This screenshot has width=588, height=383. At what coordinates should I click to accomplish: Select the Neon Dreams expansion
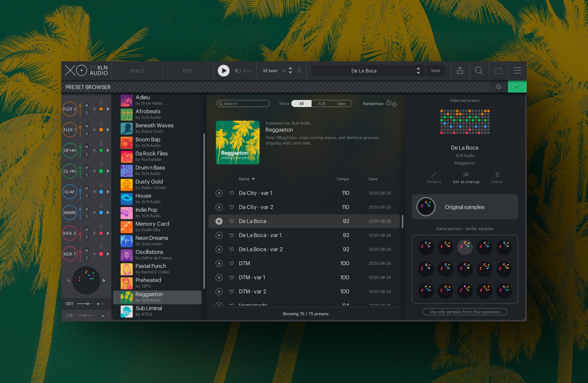[x=157, y=241]
